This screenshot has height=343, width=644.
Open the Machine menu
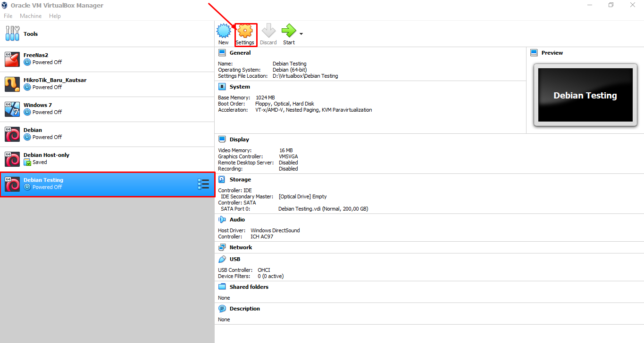(x=31, y=16)
